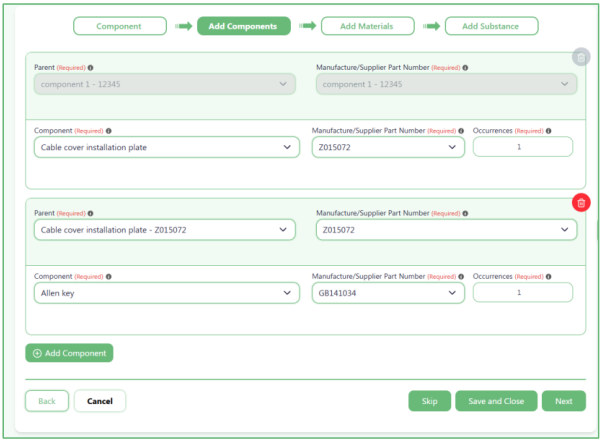The width and height of the screenshot is (602, 442).
Task: Click info icon beside second Parent label
Action: pyautogui.click(x=91, y=214)
